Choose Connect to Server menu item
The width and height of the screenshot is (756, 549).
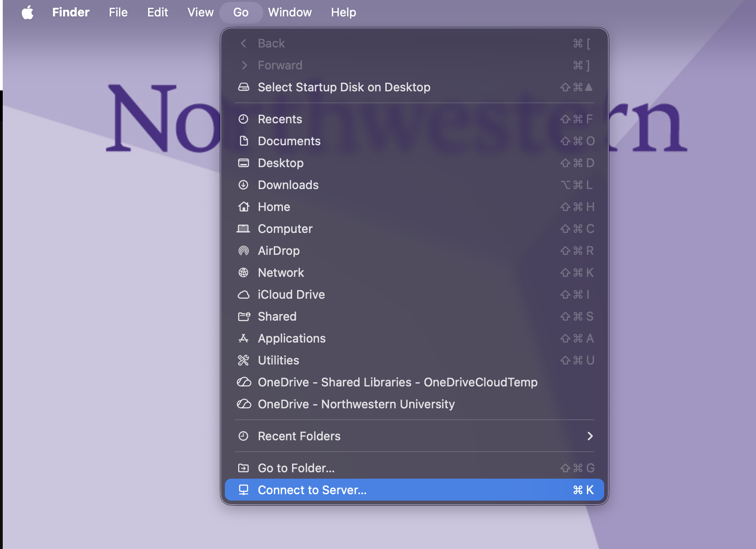[312, 490]
